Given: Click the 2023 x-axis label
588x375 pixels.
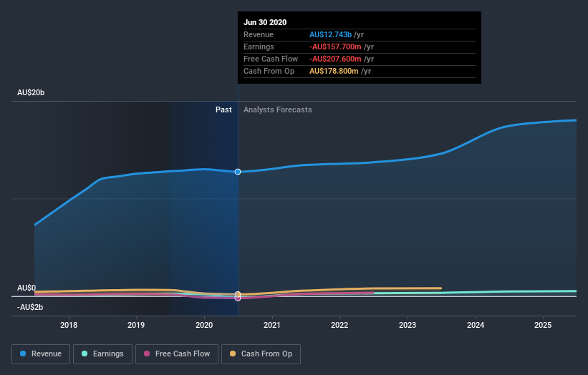Looking at the screenshot, I should tap(408, 325).
